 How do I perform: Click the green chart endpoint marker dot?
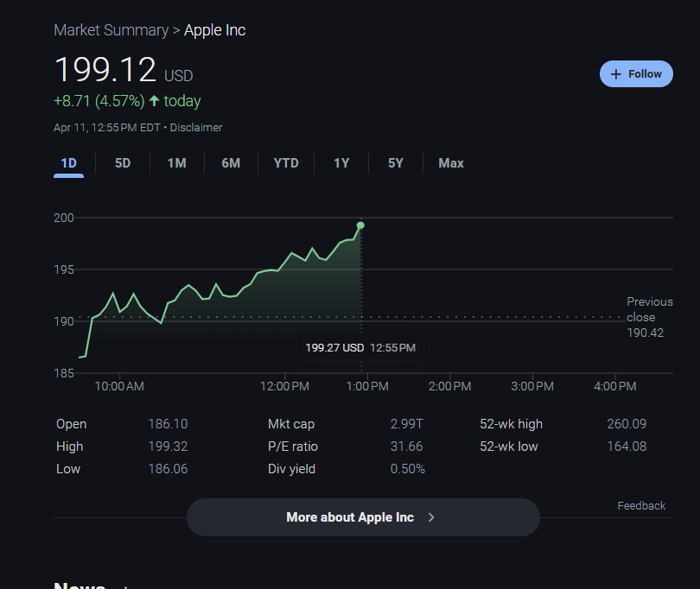[360, 225]
